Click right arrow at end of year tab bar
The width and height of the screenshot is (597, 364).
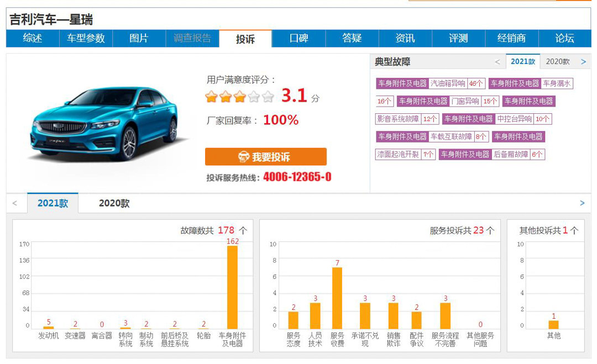[x=582, y=203]
